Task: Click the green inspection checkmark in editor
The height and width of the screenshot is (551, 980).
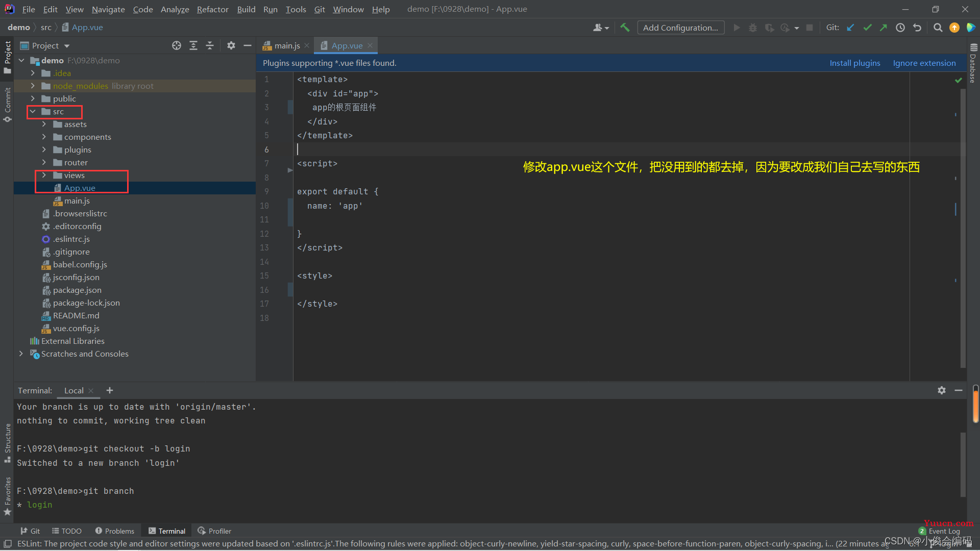Action: [x=959, y=80]
